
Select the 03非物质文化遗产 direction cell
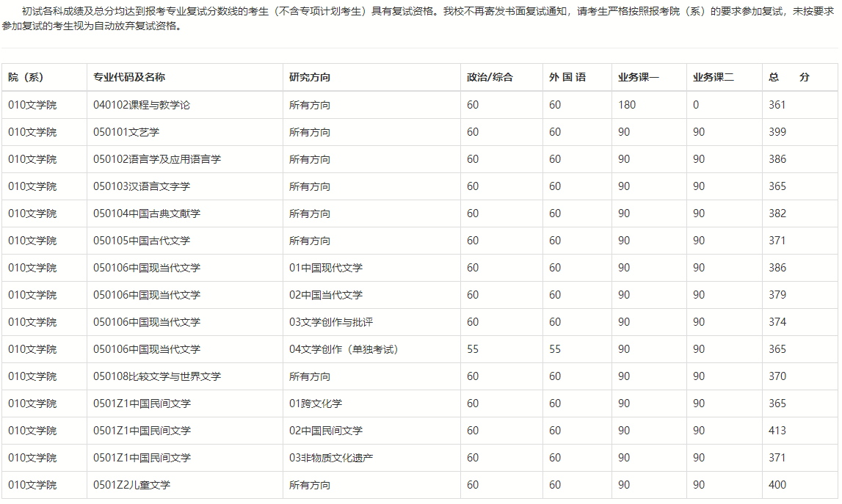tap(331, 458)
